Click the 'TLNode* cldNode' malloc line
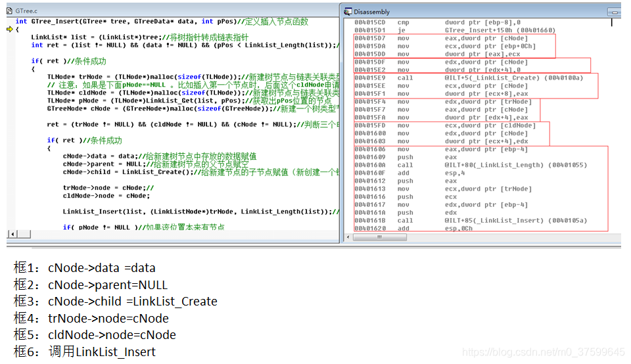631x364 pixels. pos(193,93)
